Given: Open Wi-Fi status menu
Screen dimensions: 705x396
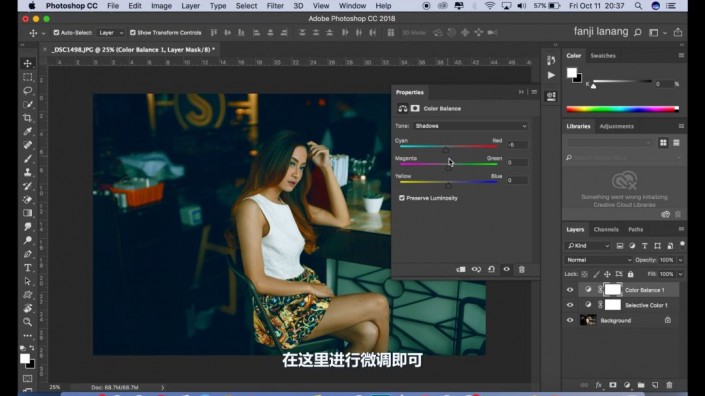Looking at the screenshot, I should tap(490, 6).
